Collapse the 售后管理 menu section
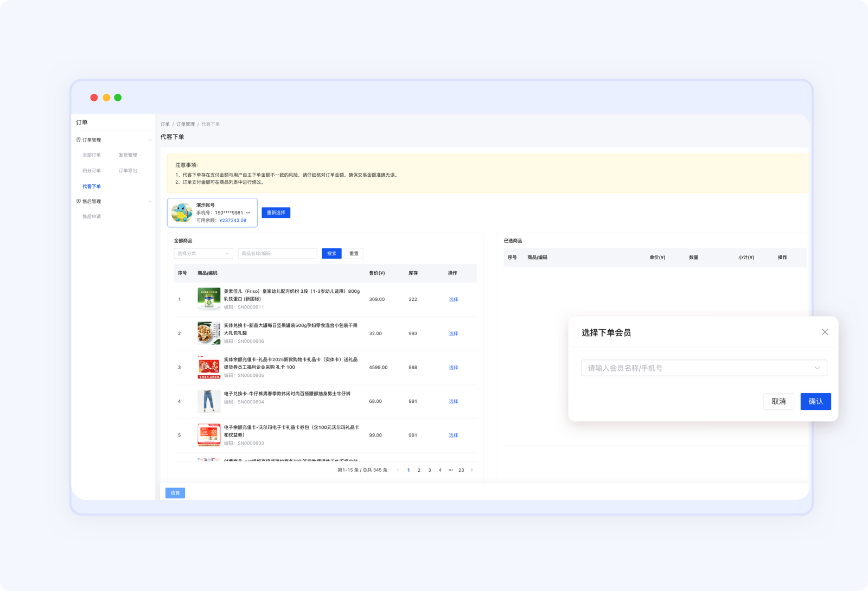868x591 pixels. pos(150,201)
